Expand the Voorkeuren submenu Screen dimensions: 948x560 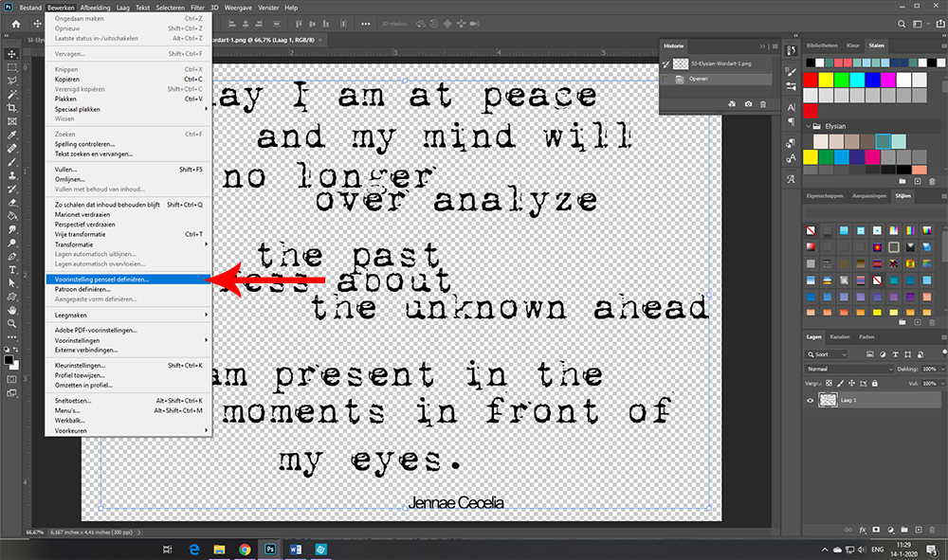pyautogui.click(x=128, y=431)
